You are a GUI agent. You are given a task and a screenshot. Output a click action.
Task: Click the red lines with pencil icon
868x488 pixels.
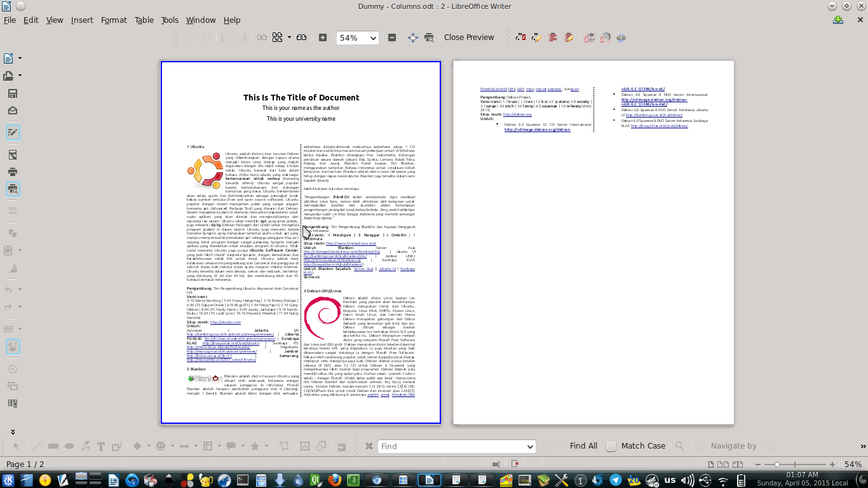click(x=569, y=37)
